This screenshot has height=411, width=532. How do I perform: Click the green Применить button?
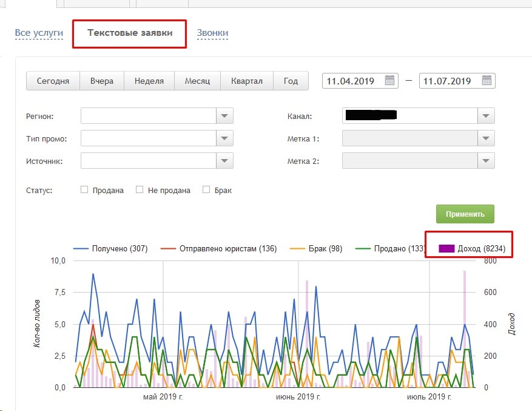[x=465, y=214]
